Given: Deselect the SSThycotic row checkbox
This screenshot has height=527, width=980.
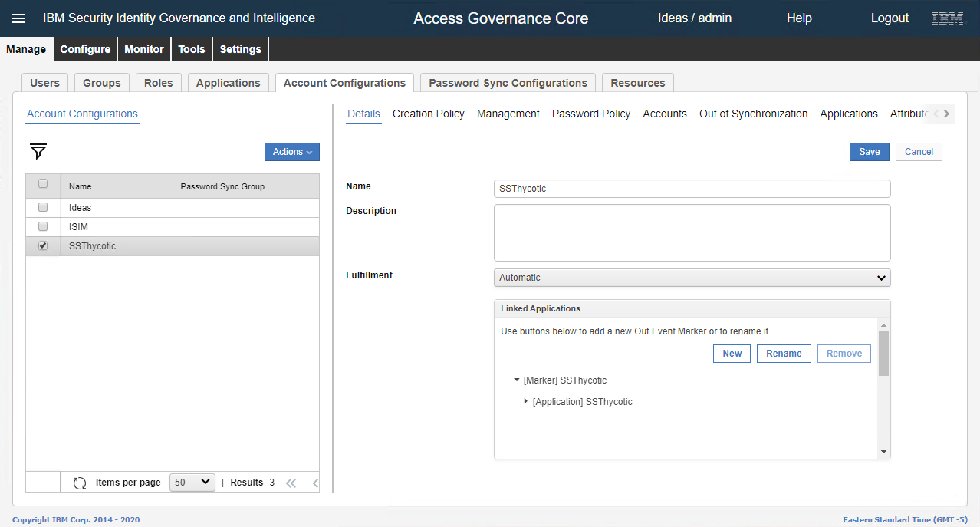Looking at the screenshot, I should tap(42, 245).
